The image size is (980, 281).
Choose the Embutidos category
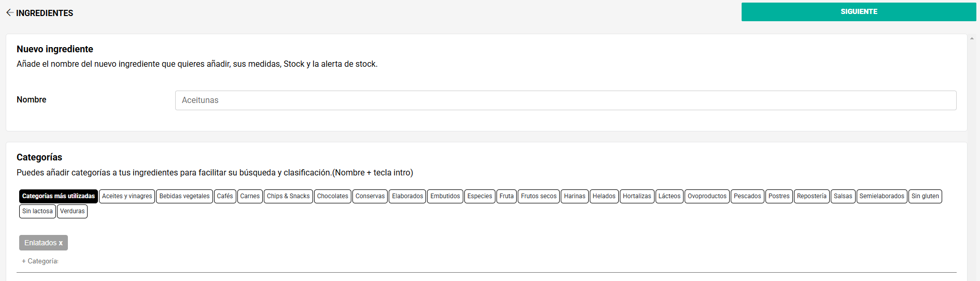445,196
